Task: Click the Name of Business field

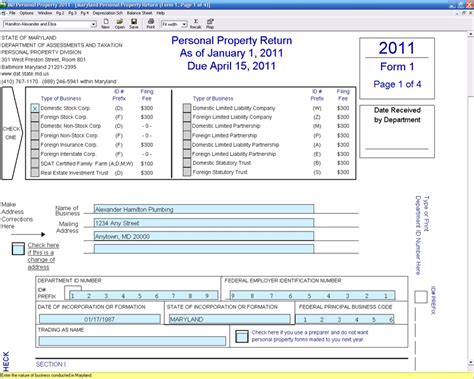Action: (x=204, y=209)
